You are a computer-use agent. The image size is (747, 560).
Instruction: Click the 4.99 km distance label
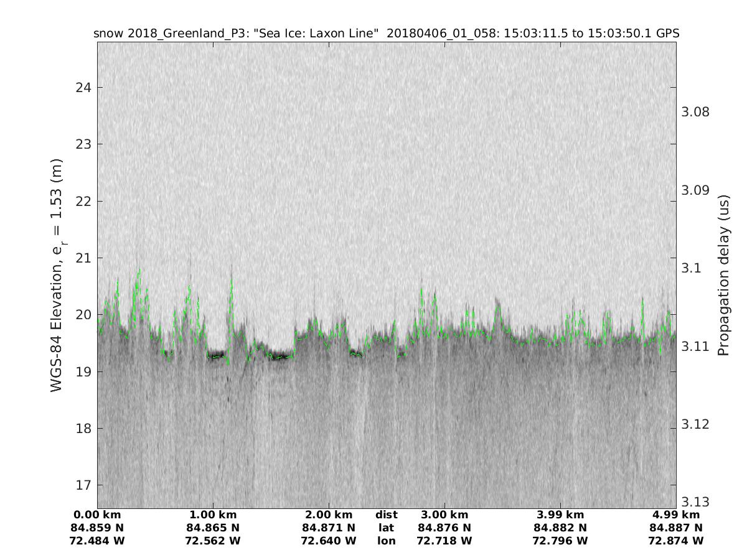(x=676, y=515)
